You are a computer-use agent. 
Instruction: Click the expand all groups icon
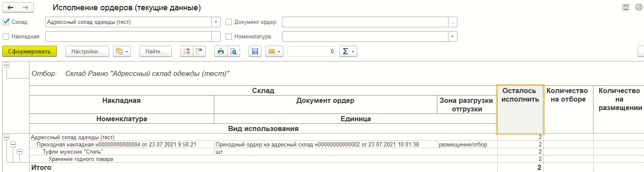click(x=187, y=52)
